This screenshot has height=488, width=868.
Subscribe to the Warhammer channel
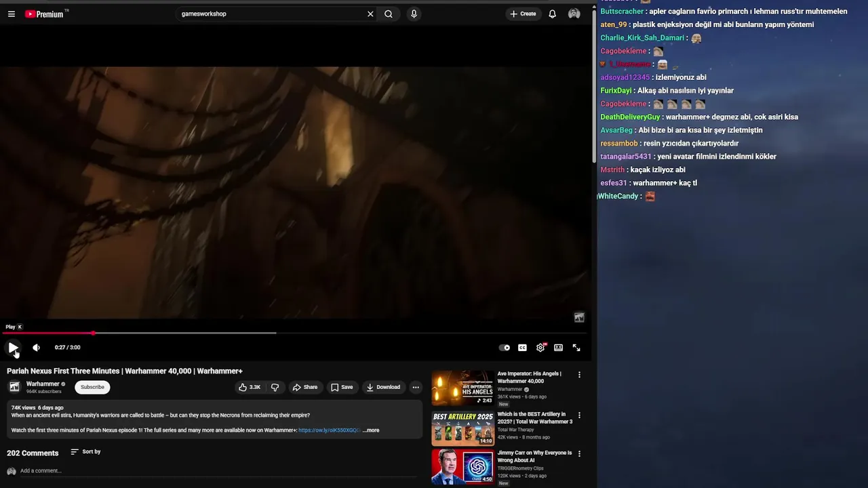click(x=92, y=387)
